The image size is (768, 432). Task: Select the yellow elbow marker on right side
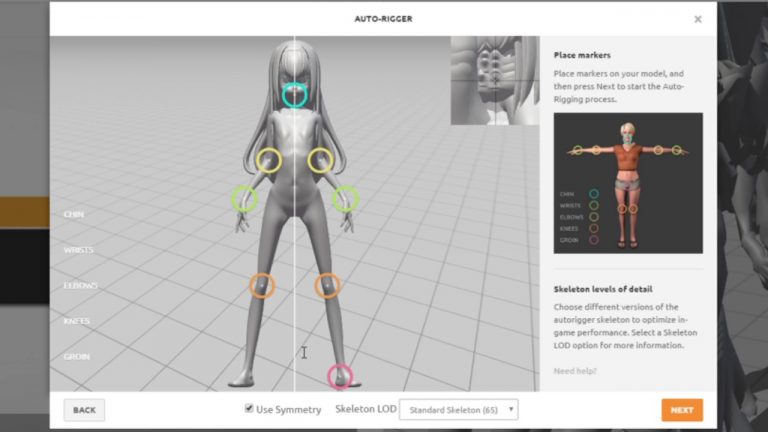tap(320, 160)
